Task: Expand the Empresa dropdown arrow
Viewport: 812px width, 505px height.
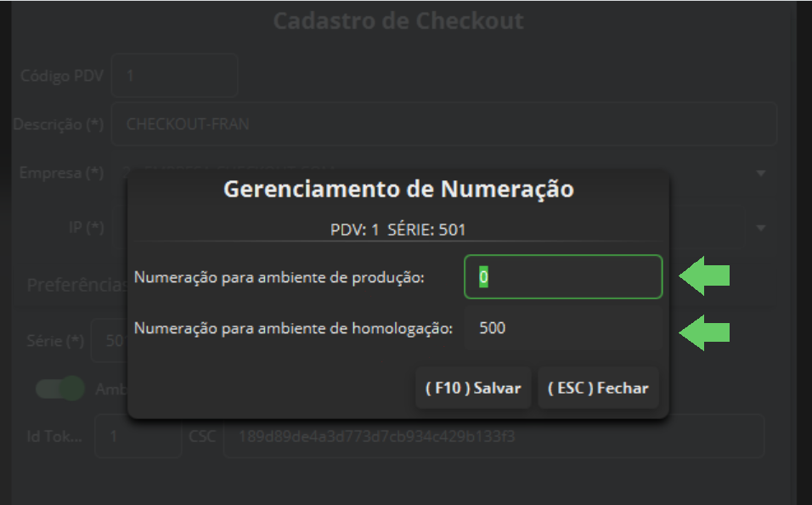Action: click(x=761, y=173)
